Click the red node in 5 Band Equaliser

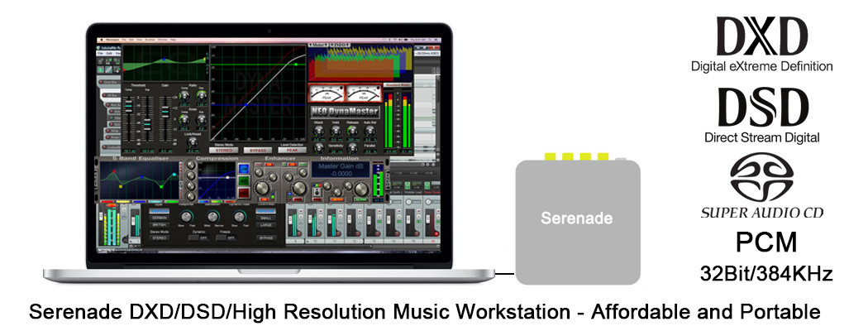(x=114, y=171)
